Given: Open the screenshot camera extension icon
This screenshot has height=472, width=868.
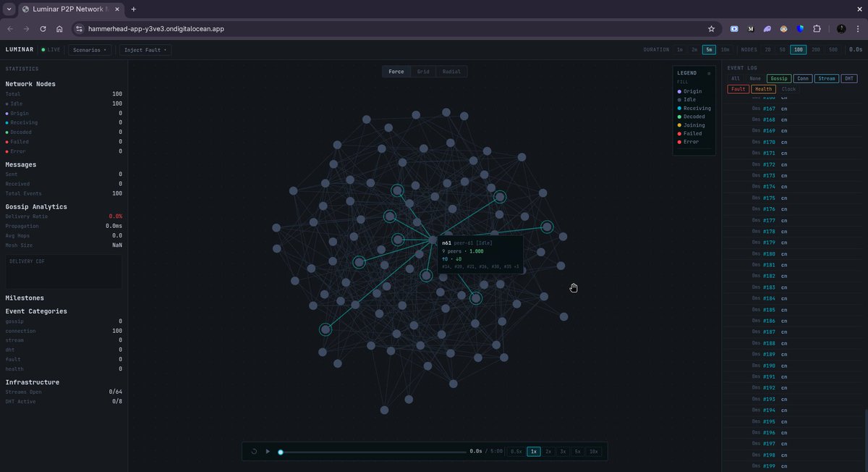Looking at the screenshot, I should coord(734,29).
